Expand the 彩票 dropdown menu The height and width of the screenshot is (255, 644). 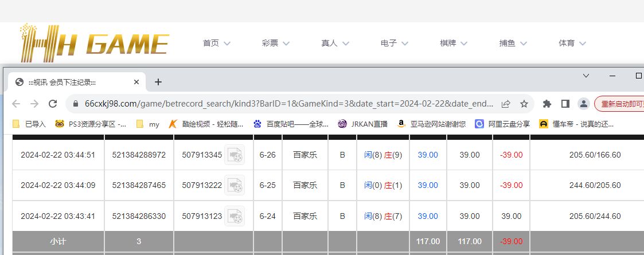click(276, 43)
